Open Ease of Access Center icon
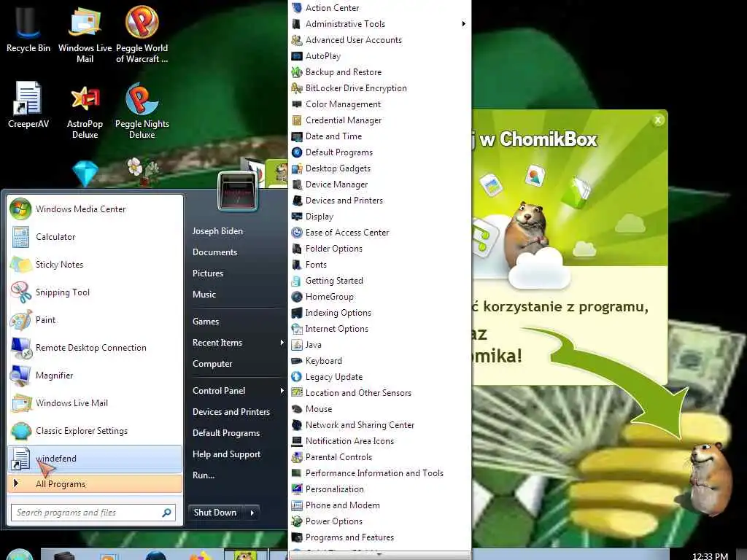 (x=297, y=233)
